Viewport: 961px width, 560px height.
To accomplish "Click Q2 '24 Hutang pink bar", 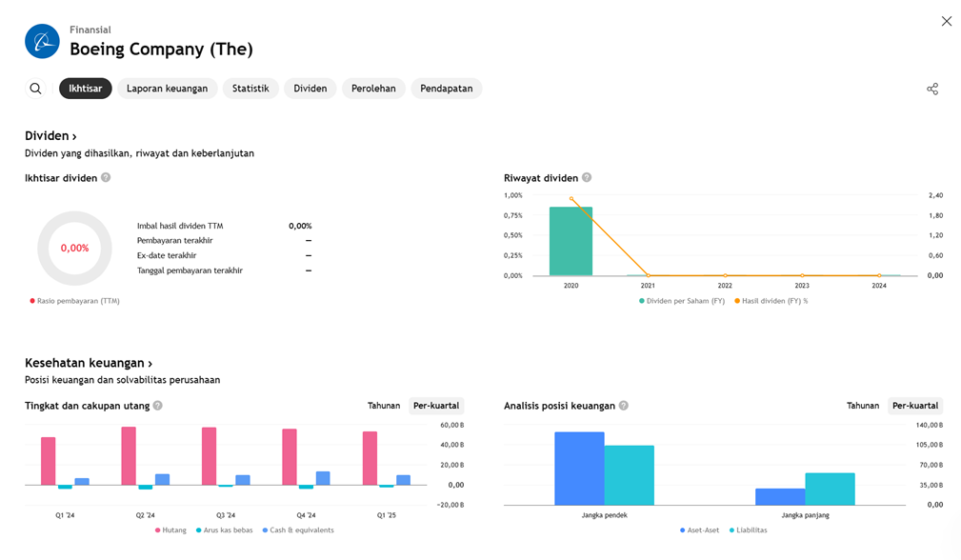I will pos(129,456).
